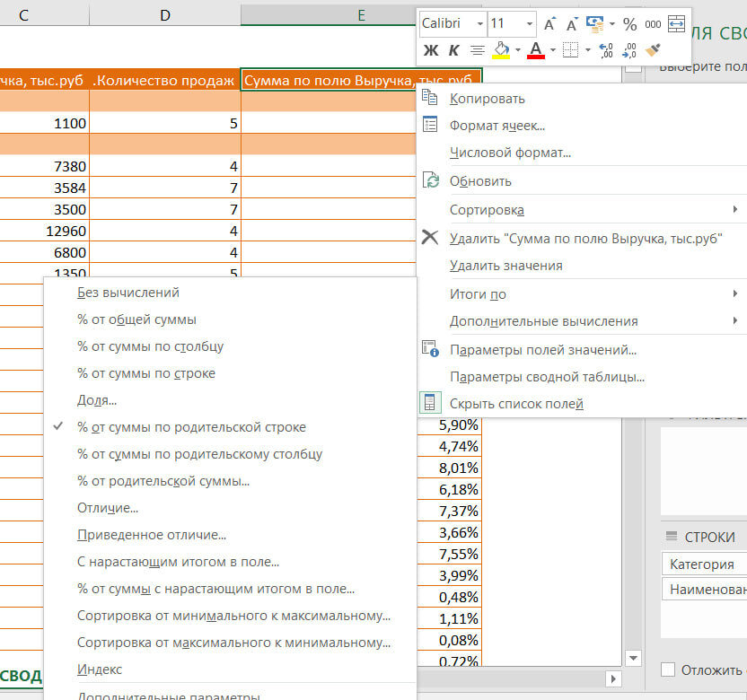Choose Отличие... calculation

click(x=108, y=508)
